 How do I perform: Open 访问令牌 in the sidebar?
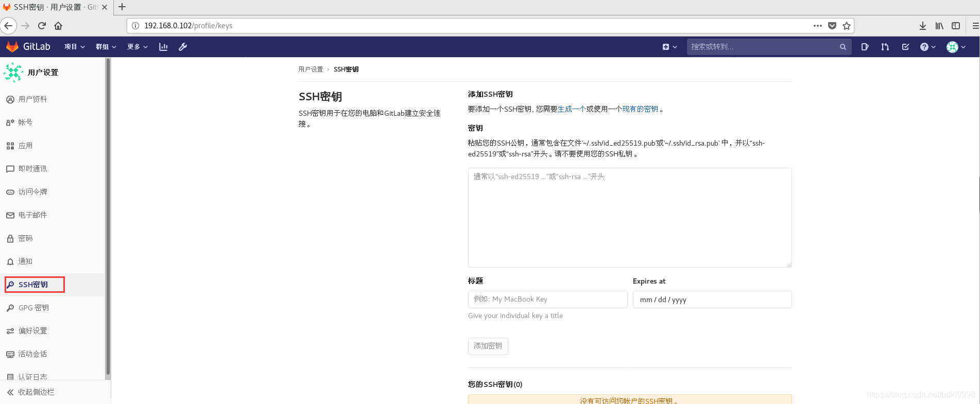pyautogui.click(x=53, y=192)
